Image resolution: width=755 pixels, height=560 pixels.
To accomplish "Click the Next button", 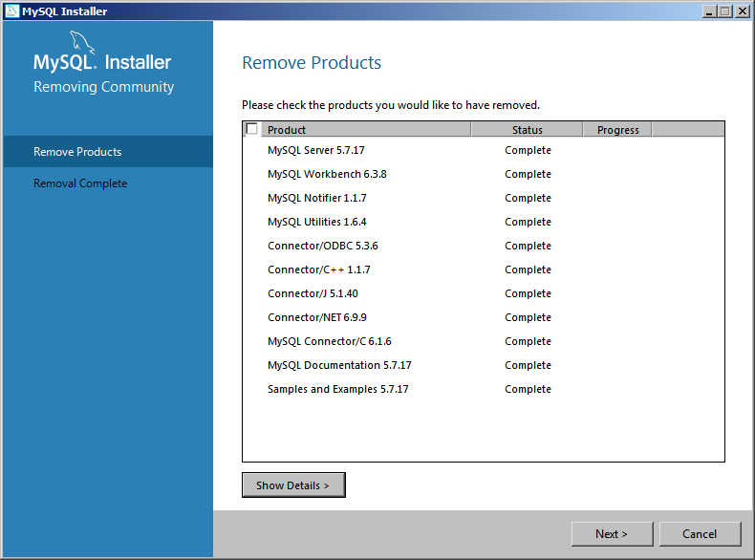I will point(612,534).
